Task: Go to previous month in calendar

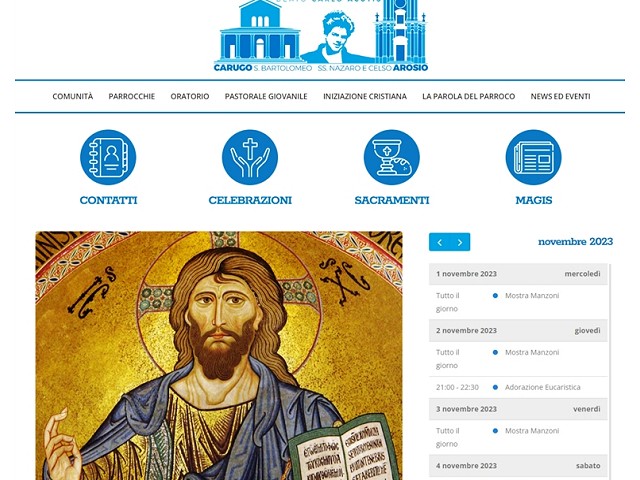Action: pyautogui.click(x=440, y=242)
